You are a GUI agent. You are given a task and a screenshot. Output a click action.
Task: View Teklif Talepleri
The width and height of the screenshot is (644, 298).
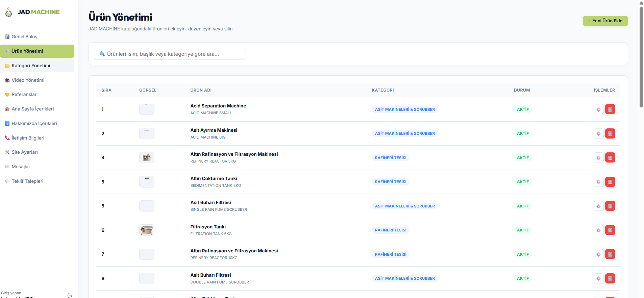37,181
